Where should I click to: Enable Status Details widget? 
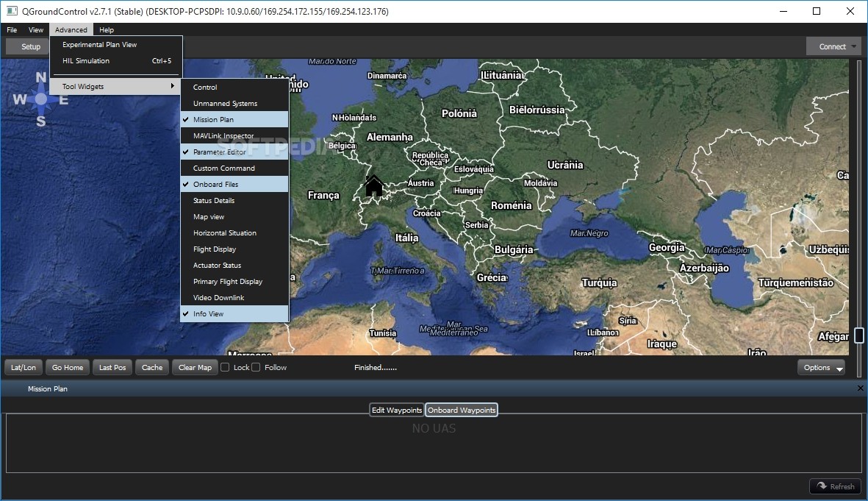point(234,201)
